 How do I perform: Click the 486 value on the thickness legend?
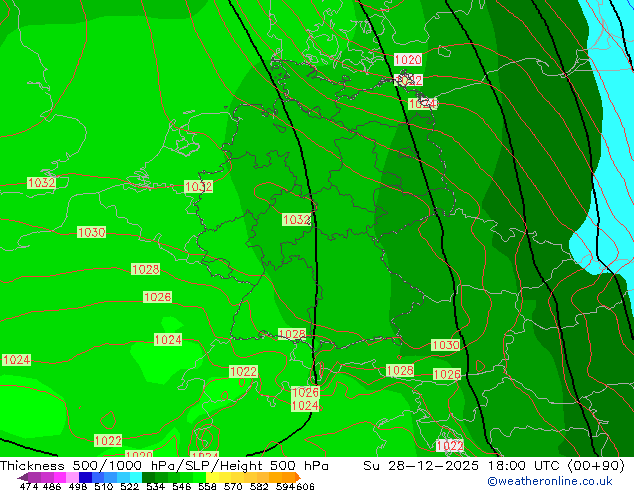[52, 486]
